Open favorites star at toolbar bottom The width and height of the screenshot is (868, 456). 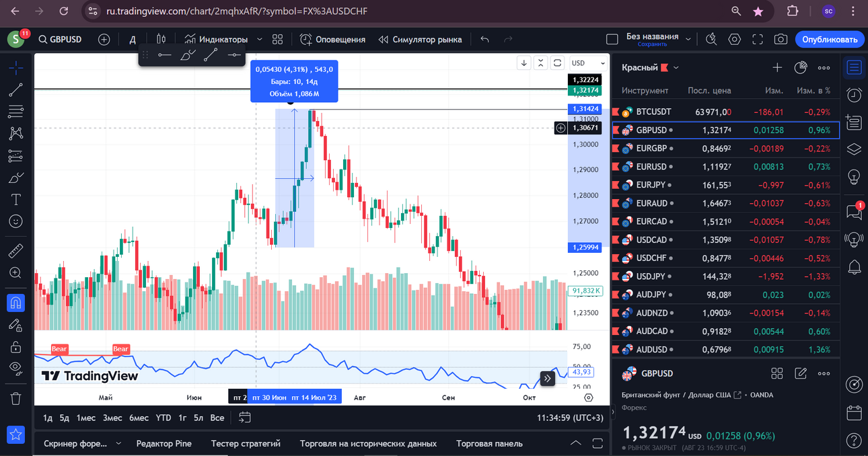(16, 434)
